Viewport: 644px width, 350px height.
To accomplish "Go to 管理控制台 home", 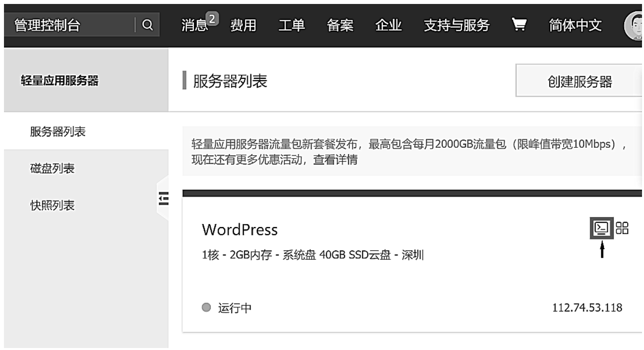I will click(x=47, y=26).
